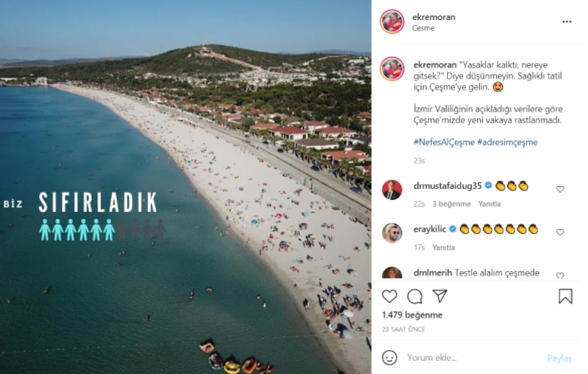Screen dimensions: 588x374
Task: Reply to drmustafaidug35 via Yanıtla
Action: pyautogui.click(x=490, y=204)
